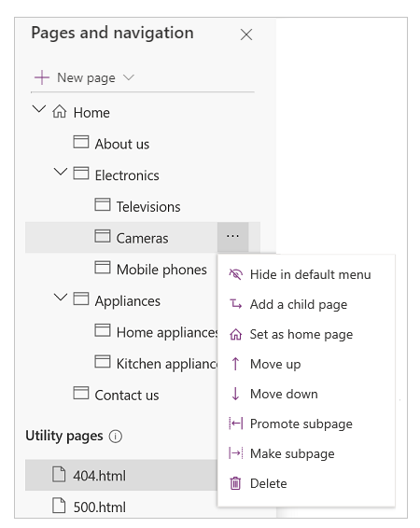The image size is (420, 528).
Task: Select the 404.html utility page
Action: [x=99, y=476]
